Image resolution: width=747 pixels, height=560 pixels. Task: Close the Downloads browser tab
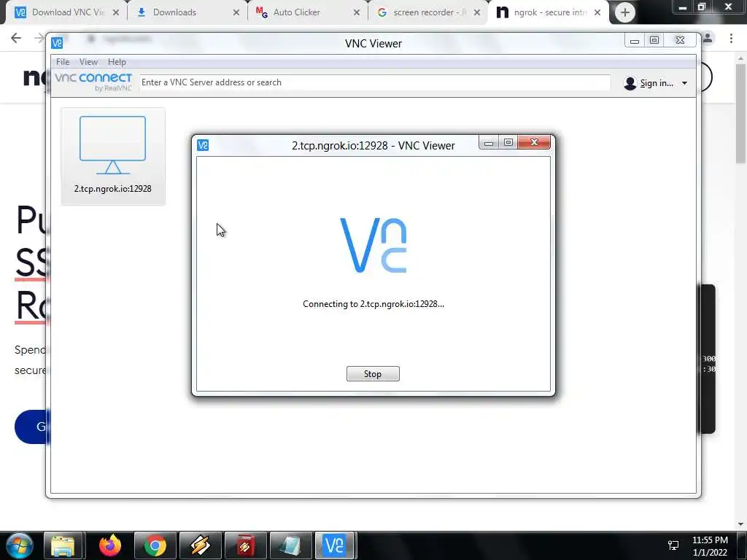pos(236,12)
